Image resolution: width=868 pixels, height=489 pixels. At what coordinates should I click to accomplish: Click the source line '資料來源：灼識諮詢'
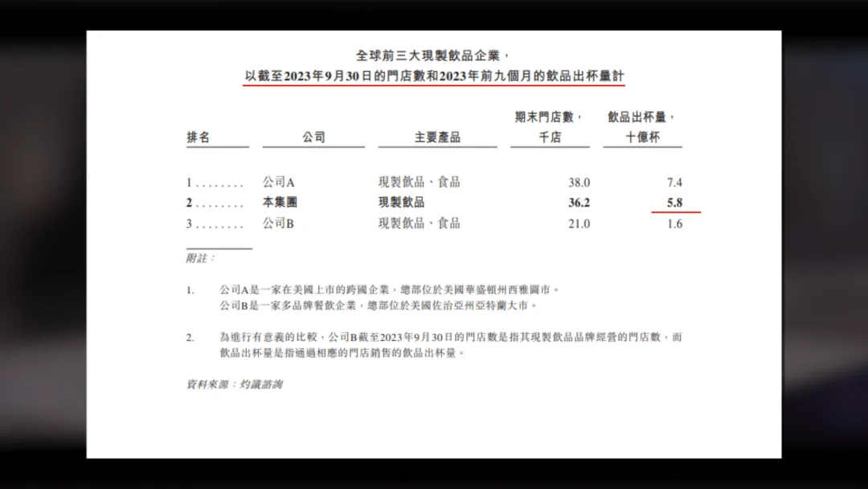click(234, 384)
